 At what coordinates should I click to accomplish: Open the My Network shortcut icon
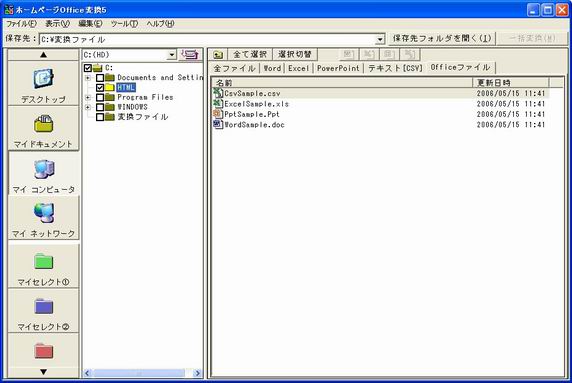click(x=44, y=213)
